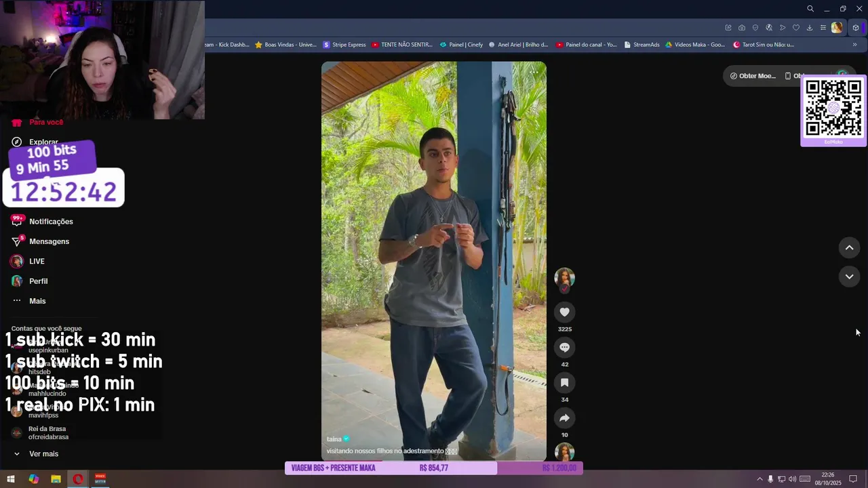Bookmark the video using the save icon
This screenshot has width=868, height=488.
click(564, 382)
